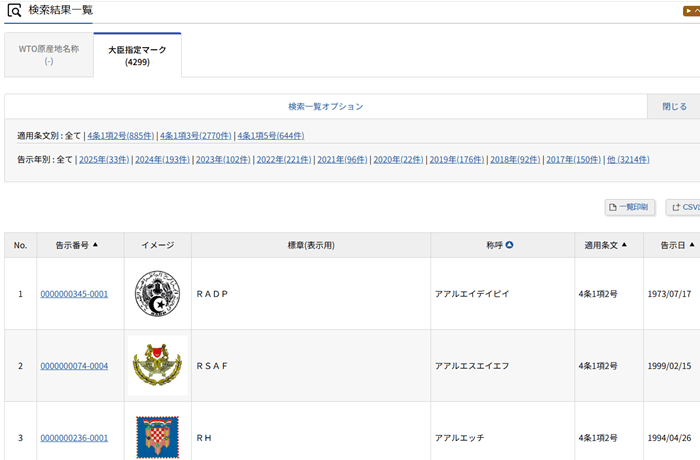Sort by 称呼 circled arrow icon

509,245
